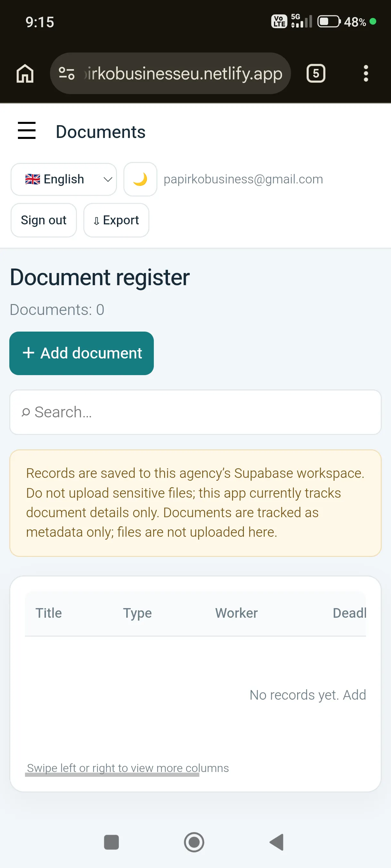Open the browser tab switcher showing 5
391x868 pixels.
coord(316,73)
